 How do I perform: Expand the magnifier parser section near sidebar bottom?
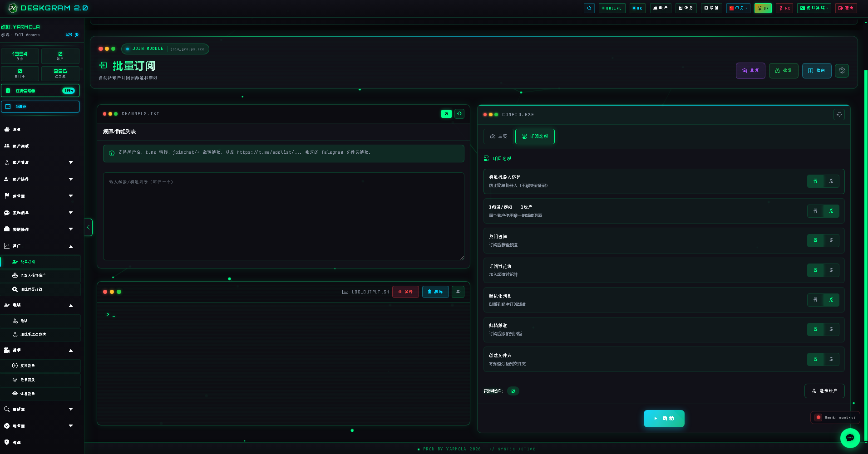pyautogui.click(x=40, y=409)
